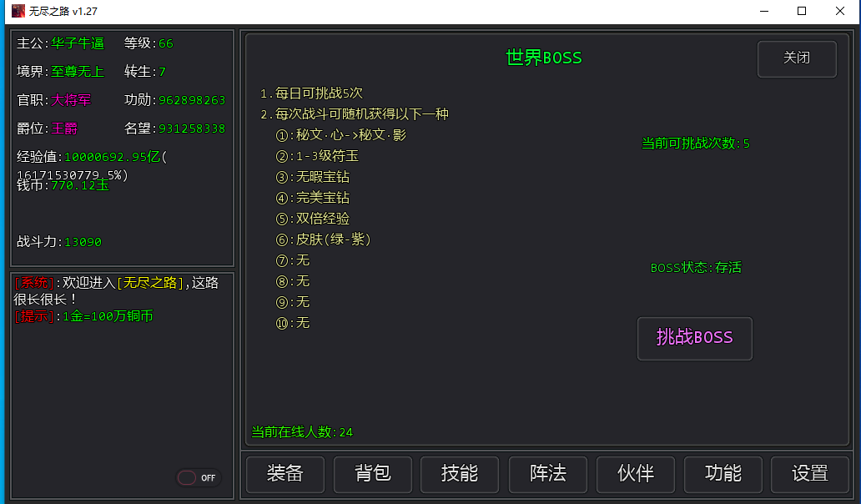Click the player name 华子牛逼

pos(78,43)
